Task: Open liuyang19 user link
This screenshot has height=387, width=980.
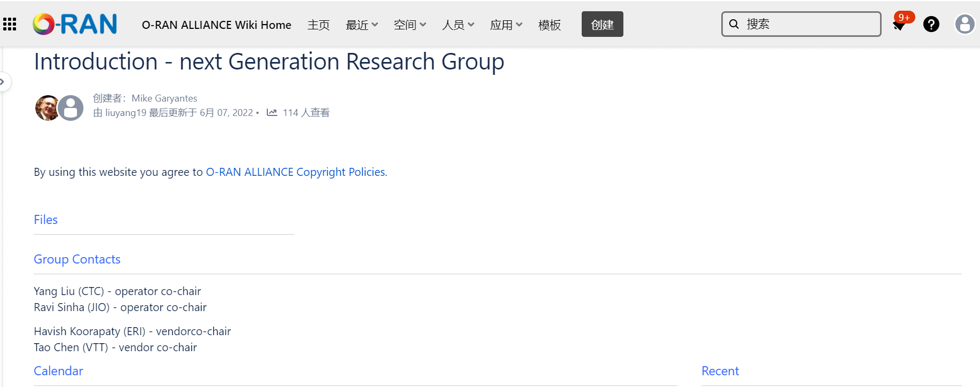Action: click(126, 112)
